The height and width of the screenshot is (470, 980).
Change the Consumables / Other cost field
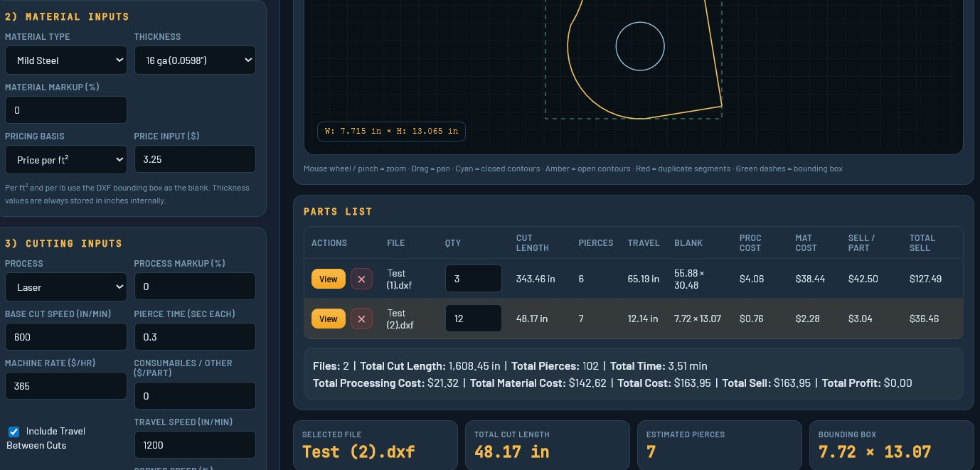click(x=195, y=395)
